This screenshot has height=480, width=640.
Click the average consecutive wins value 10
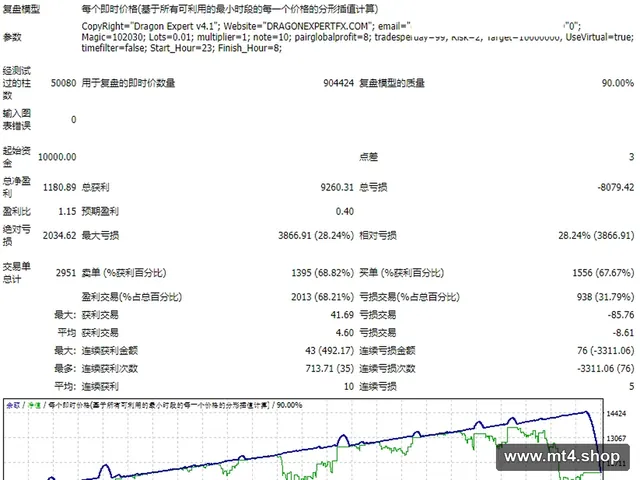pyautogui.click(x=349, y=387)
